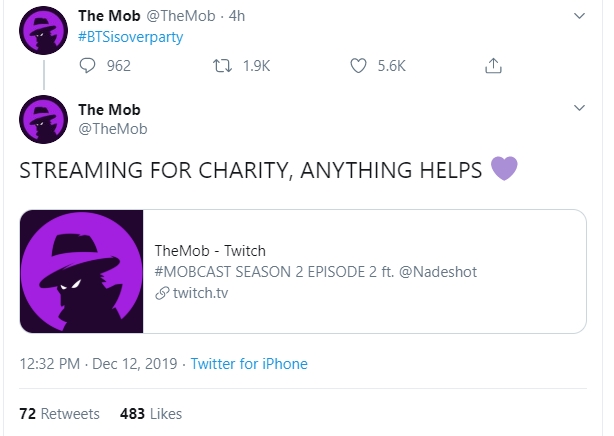Click the purple heart emoji
The width and height of the screenshot is (614, 436).
click(504, 170)
